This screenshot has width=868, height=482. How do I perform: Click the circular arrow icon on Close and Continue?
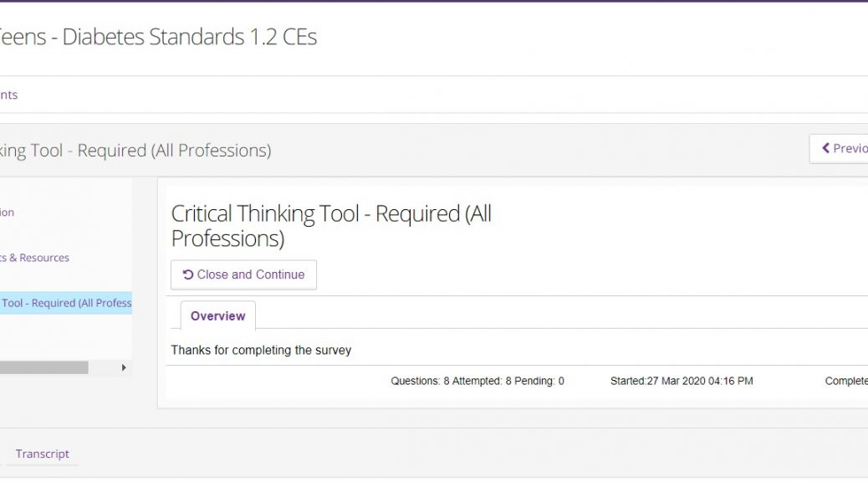point(188,274)
